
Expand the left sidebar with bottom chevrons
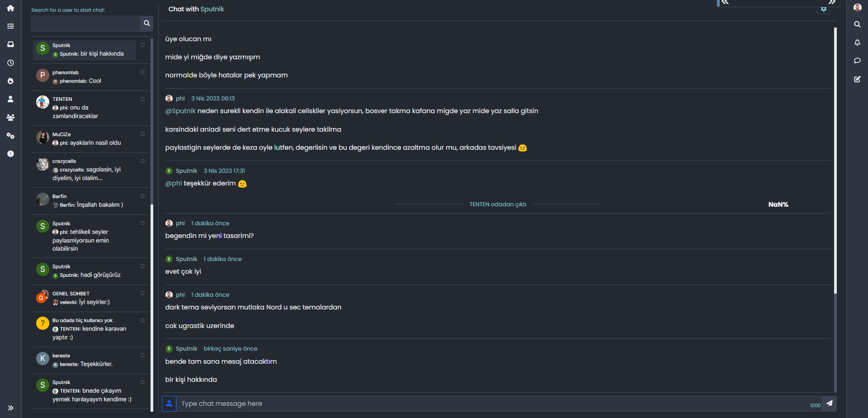pos(10,408)
